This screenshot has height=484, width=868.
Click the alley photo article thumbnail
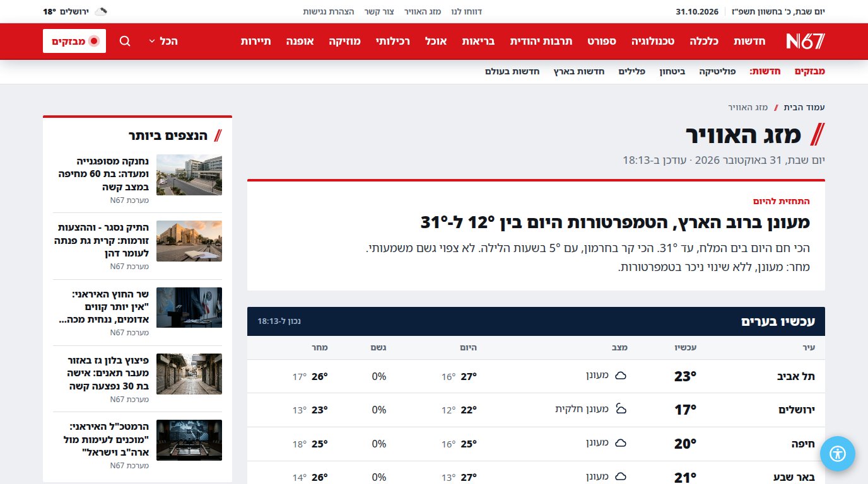click(189, 374)
